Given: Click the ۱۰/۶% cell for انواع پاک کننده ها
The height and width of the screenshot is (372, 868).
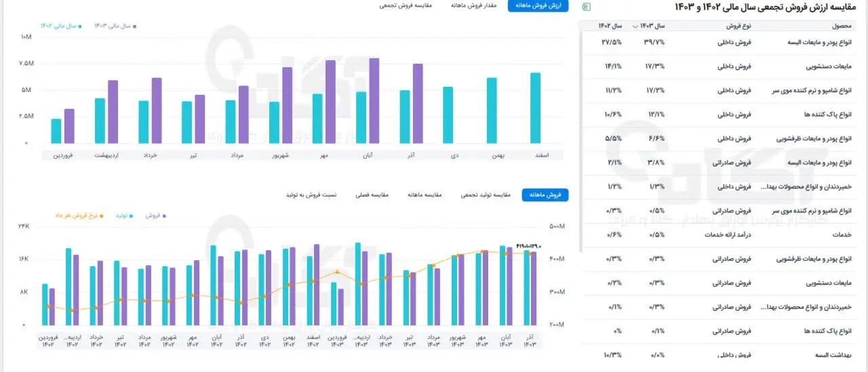Looking at the screenshot, I should (x=612, y=115).
